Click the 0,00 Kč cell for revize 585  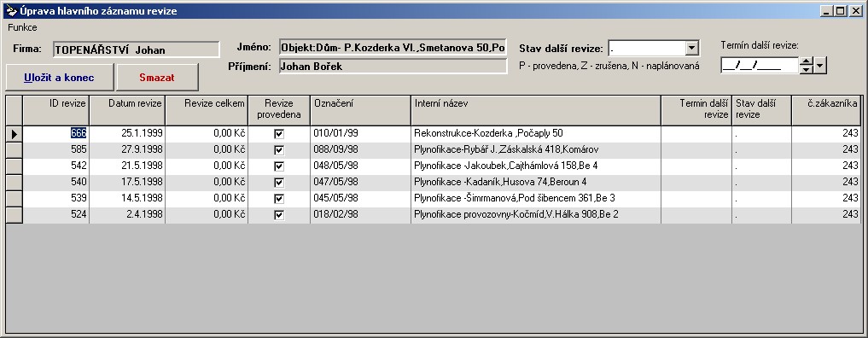[207, 150]
